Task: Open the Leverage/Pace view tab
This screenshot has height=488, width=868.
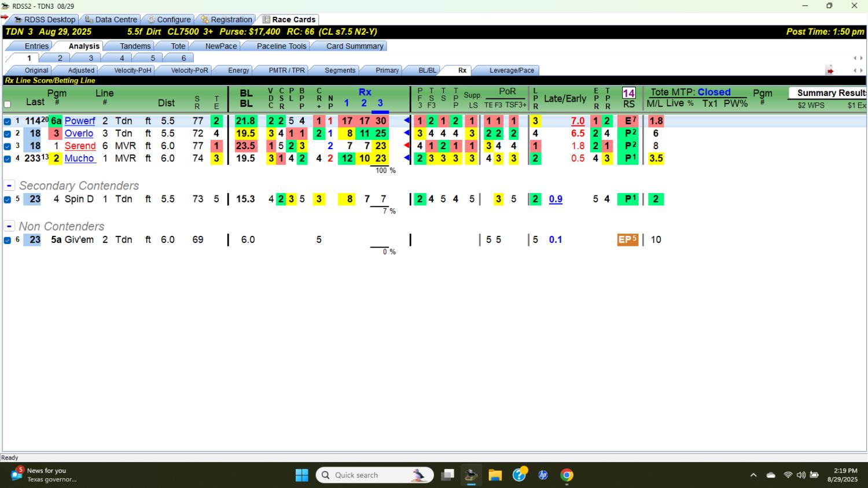Action: coord(512,71)
